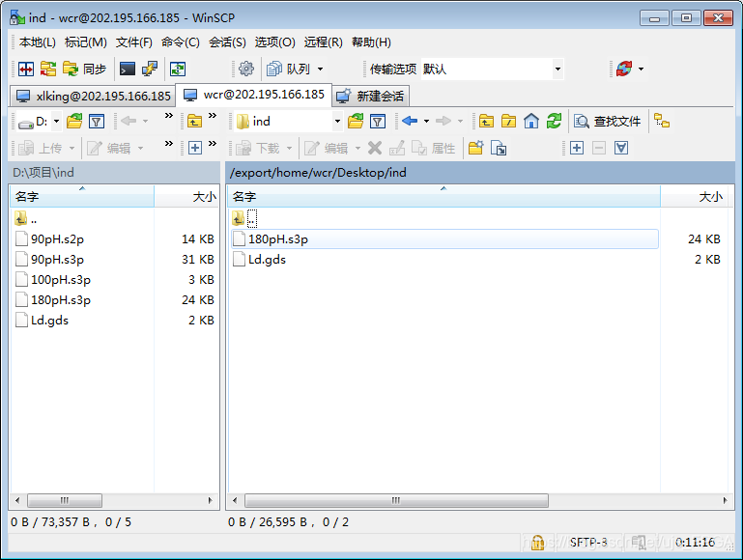Viewport: 743px width, 560px height.
Task: Open the transfer settings dropdown
Action: 557,70
